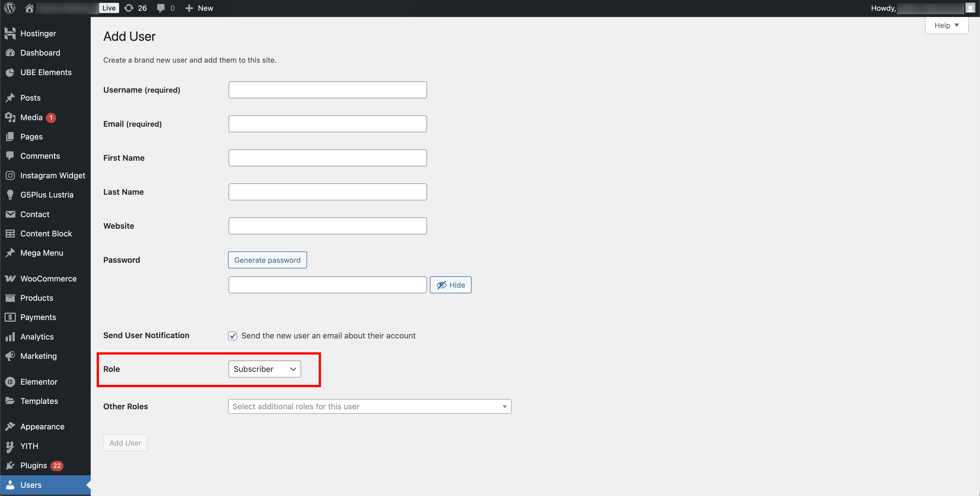Hide the password field contents
The width and height of the screenshot is (980, 496).
(450, 285)
